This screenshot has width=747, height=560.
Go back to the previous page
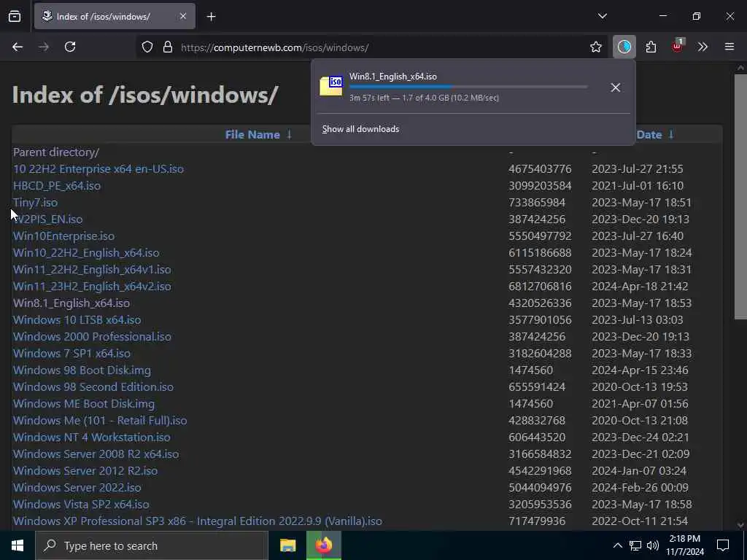pyautogui.click(x=18, y=47)
